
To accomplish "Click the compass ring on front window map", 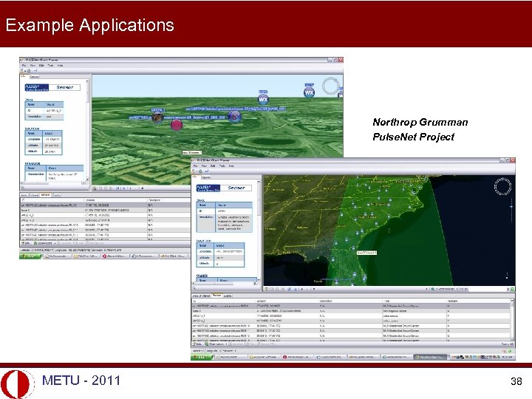I will tap(502, 186).
